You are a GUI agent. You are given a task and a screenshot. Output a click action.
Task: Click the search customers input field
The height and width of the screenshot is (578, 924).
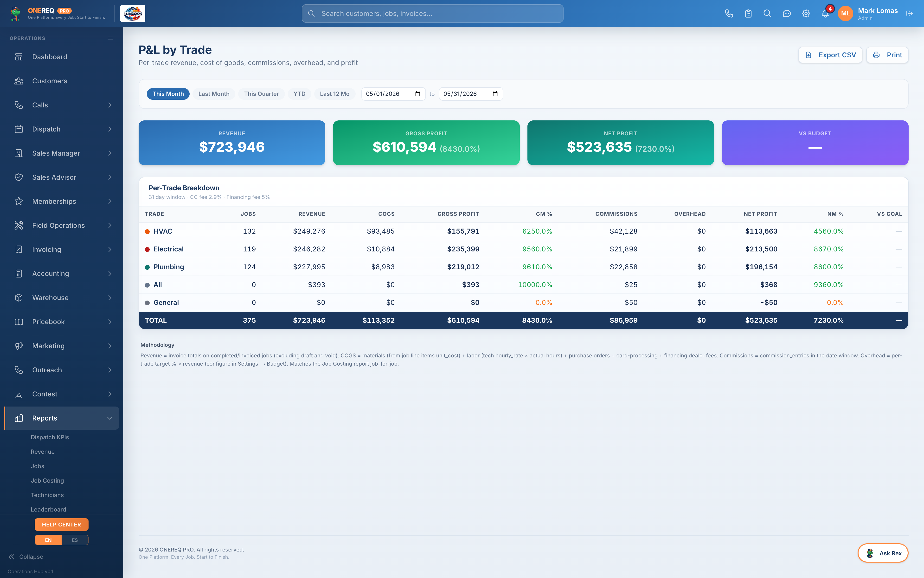(432, 14)
